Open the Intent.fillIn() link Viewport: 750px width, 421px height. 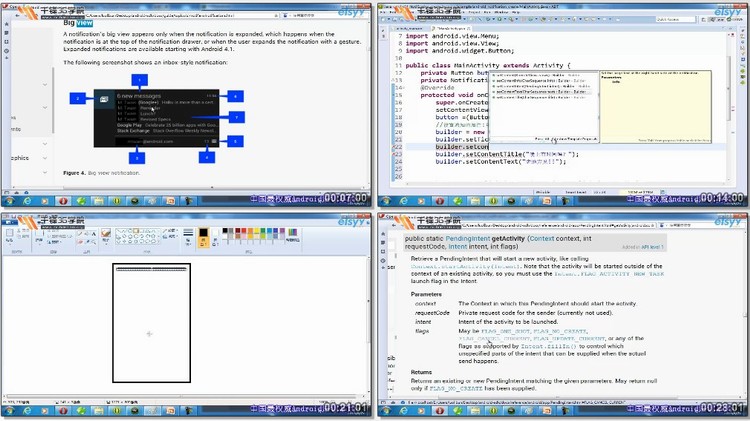click(x=549, y=346)
